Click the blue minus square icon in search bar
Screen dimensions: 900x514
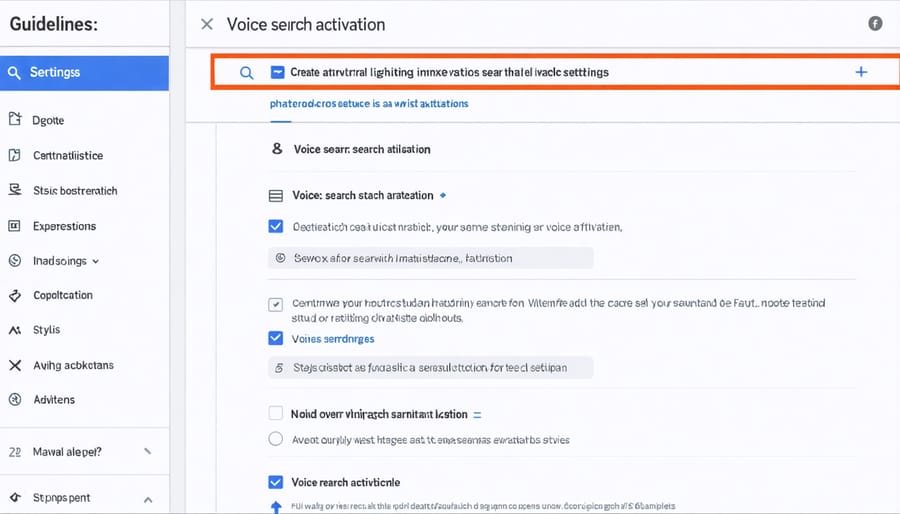(277, 72)
